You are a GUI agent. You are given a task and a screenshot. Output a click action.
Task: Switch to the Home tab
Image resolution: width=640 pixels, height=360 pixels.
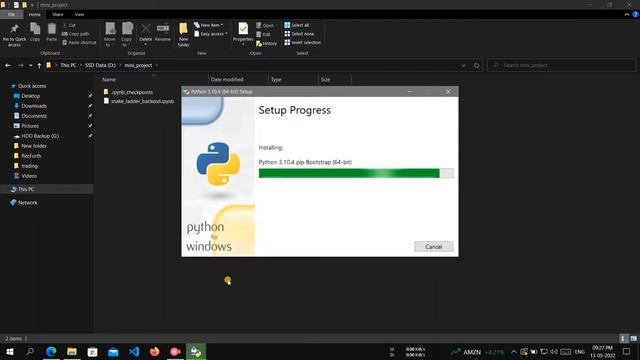(x=35, y=14)
